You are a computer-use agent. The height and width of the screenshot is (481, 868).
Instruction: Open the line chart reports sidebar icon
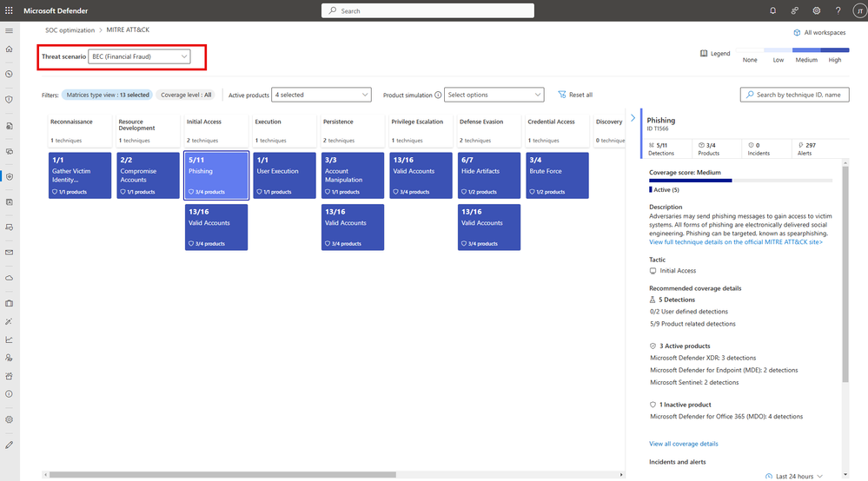[9, 339]
